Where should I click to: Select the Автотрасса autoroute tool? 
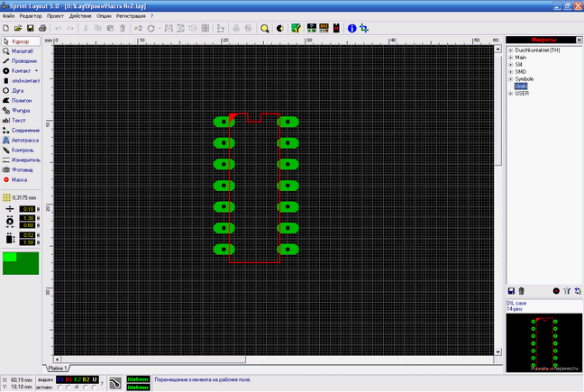[21, 141]
